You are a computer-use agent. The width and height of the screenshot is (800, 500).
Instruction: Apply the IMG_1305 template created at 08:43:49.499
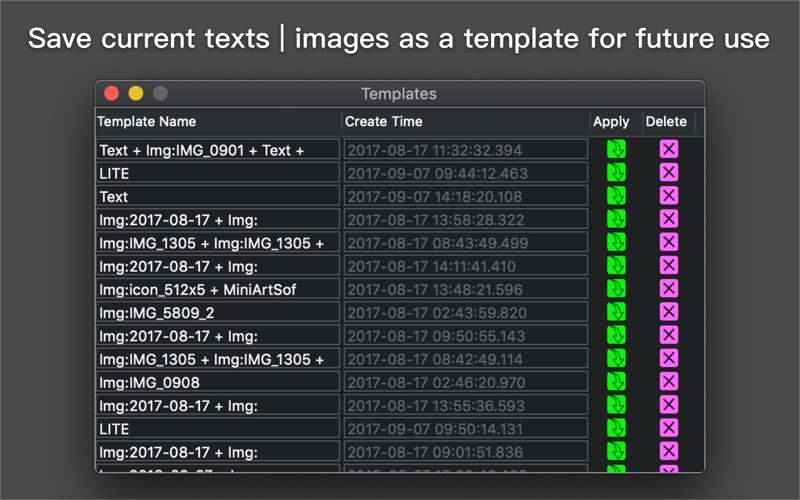point(616,242)
